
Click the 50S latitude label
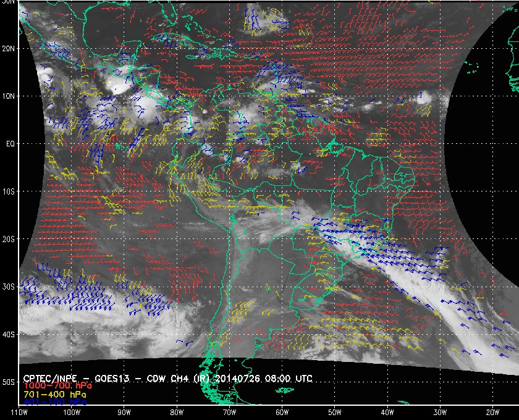point(9,382)
